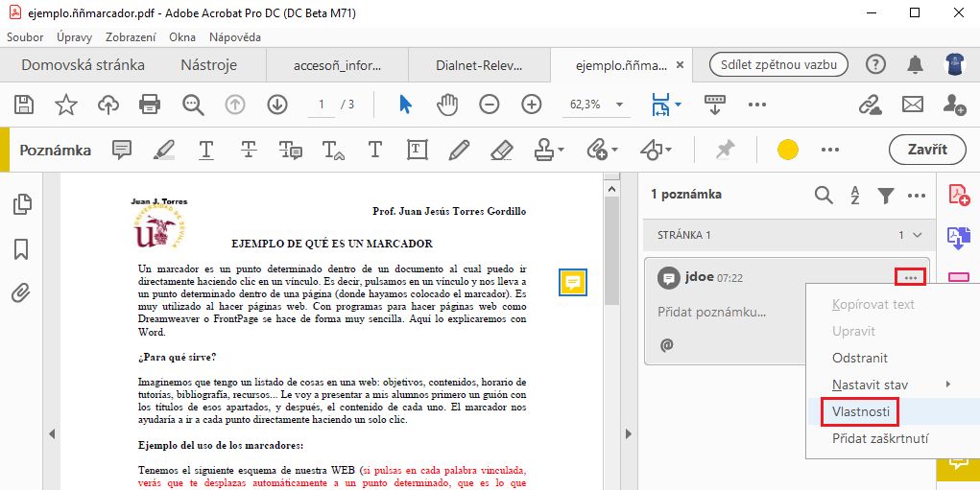Choose the pencil drawing tool
This screenshot has height=490, width=980.
point(459,150)
